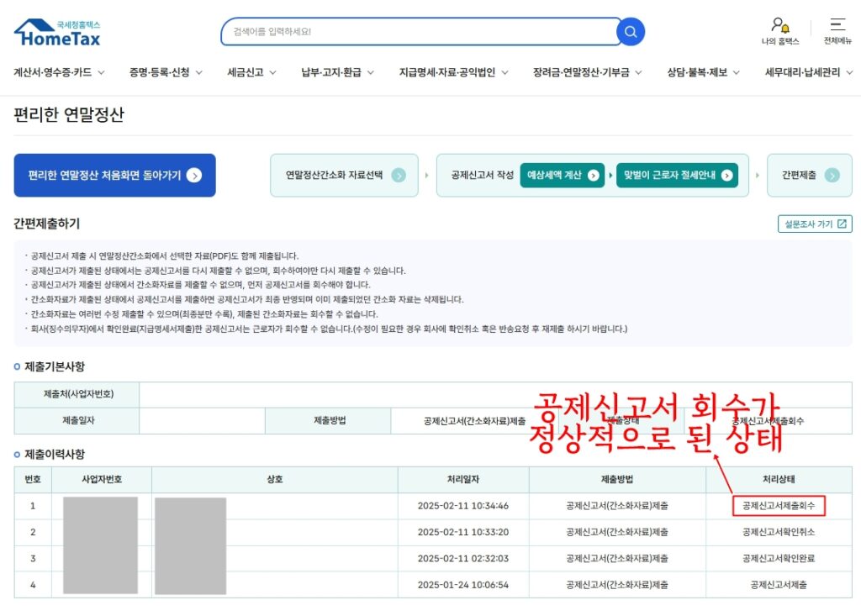Click the HomeTax logo

point(57,33)
